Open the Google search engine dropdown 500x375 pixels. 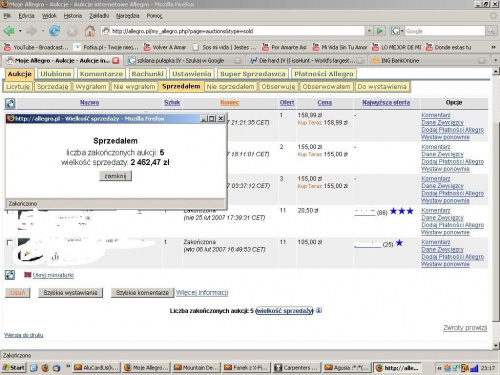(397, 31)
